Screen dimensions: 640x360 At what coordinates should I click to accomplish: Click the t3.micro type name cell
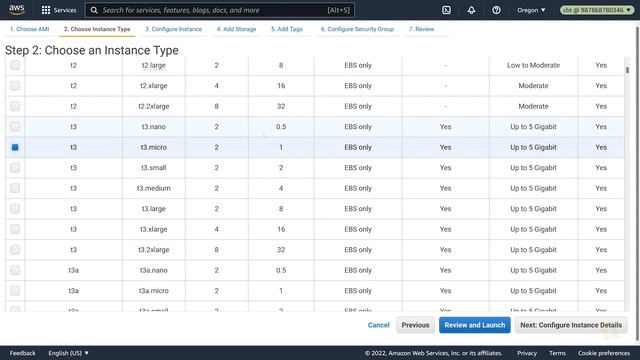coord(153,147)
